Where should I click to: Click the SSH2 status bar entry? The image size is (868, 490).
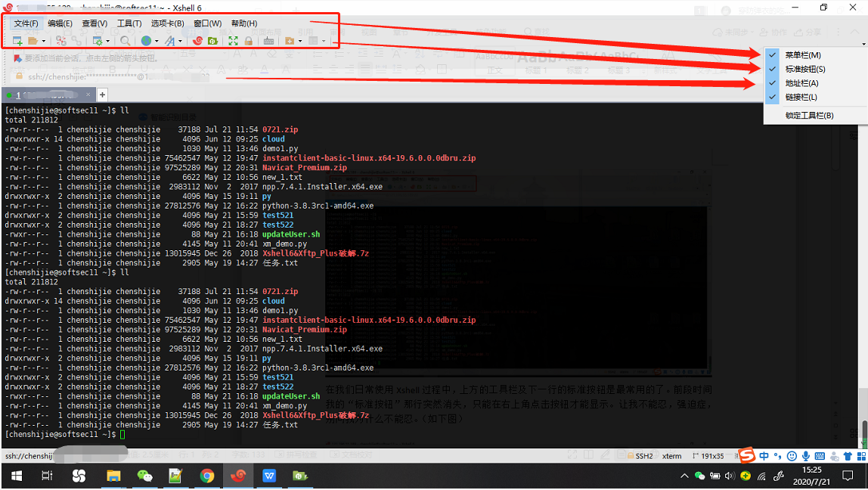coord(640,456)
